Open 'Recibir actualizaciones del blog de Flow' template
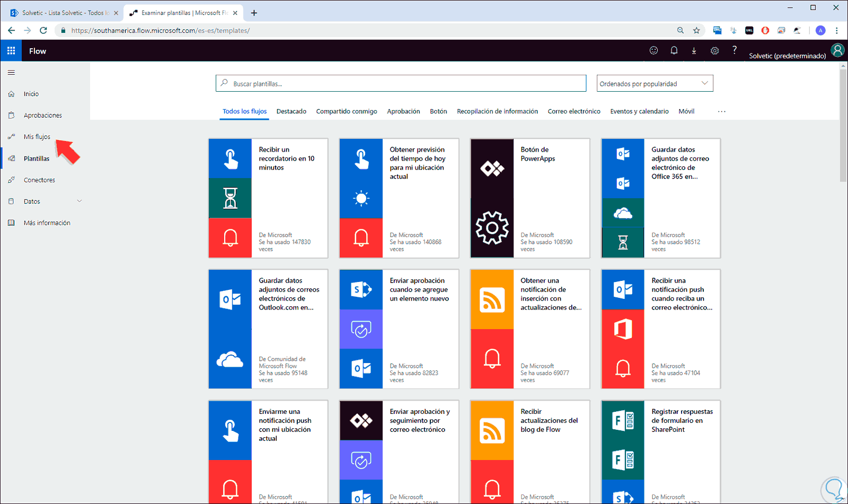848x504 pixels. [530, 452]
